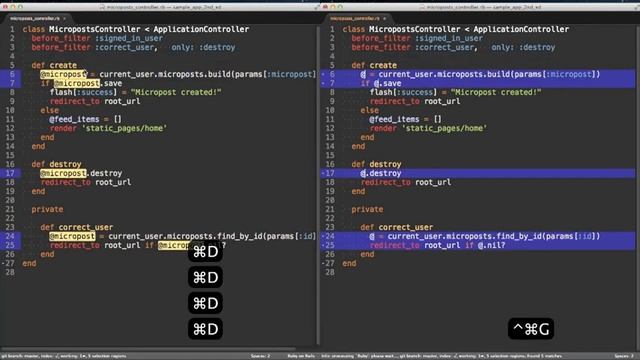Screen dimensions: 640x360
Task: Click ':destroy' symbol in left window line 3
Action: click(x=217, y=47)
